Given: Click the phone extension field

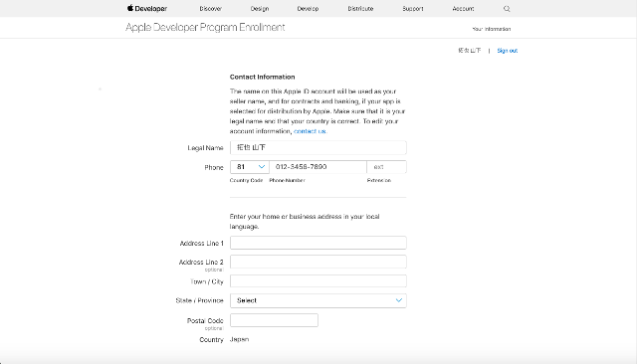Looking at the screenshot, I should click(x=386, y=167).
